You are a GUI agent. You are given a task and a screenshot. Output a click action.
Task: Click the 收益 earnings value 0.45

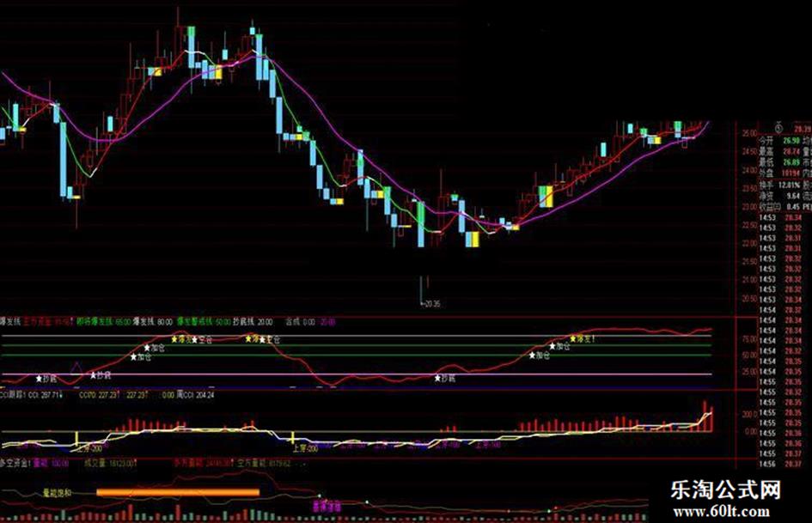click(793, 207)
